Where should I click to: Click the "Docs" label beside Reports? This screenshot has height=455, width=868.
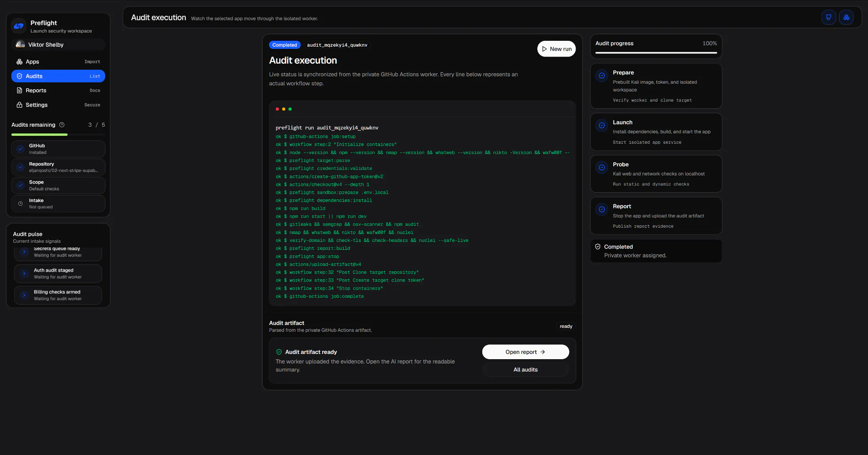(x=95, y=90)
